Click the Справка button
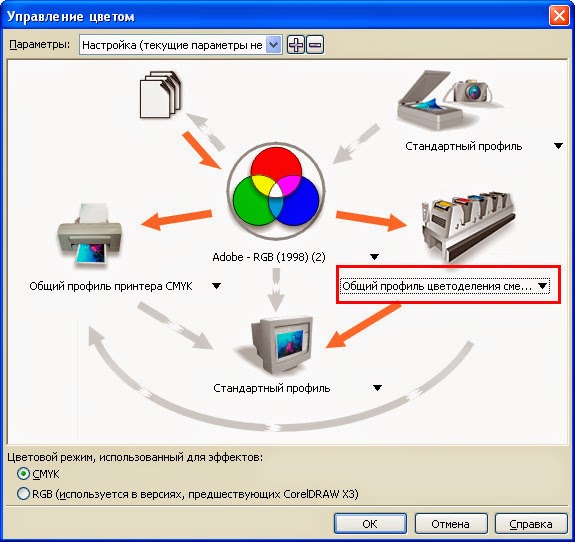This screenshot has height=542, width=575. (x=531, y=524)
